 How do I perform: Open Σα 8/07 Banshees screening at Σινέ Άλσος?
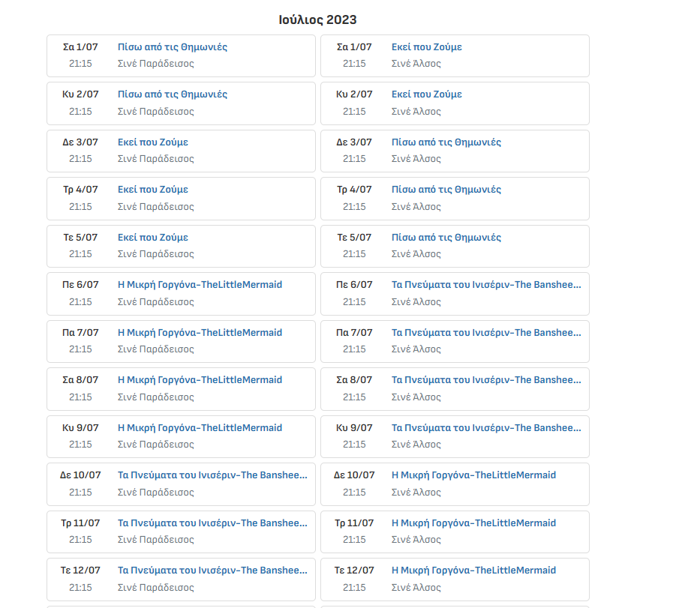(485, 380)
